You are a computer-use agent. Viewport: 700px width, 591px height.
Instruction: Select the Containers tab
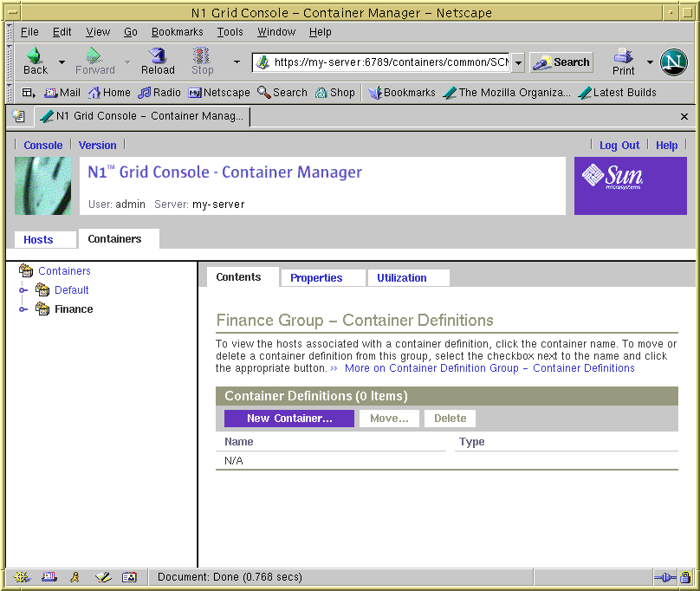pos(119,239)
